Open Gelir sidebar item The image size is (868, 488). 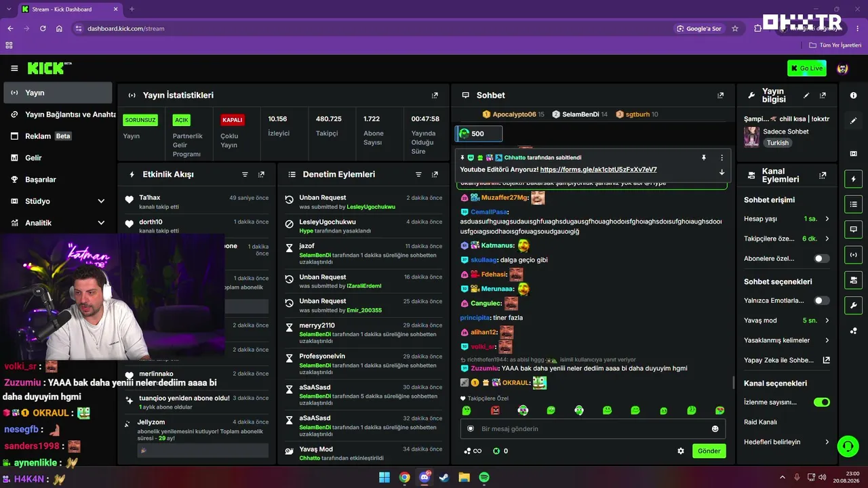click(58, 158)
